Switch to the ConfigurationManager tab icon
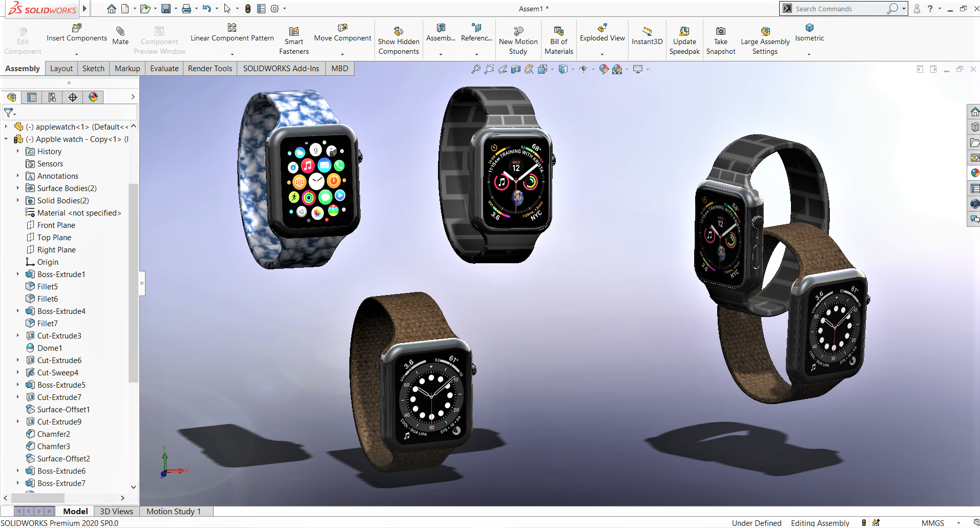980x528 pixels. point(52,97)
